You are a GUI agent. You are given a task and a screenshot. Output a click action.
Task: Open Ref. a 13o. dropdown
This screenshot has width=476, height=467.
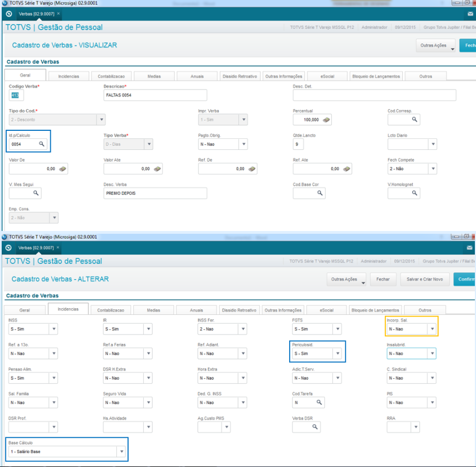pyautogui.click(x=54, y=353)
